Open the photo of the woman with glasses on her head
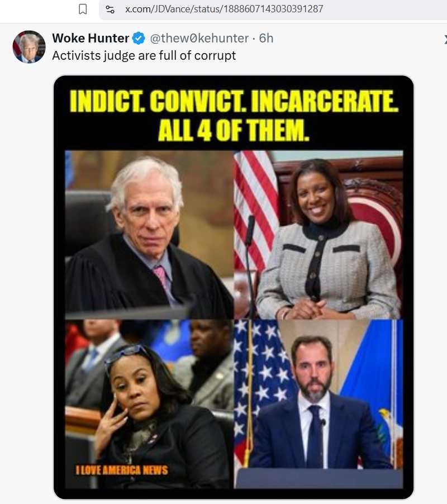The height and width of the screenshot is (504, 447). click(149, 404)
